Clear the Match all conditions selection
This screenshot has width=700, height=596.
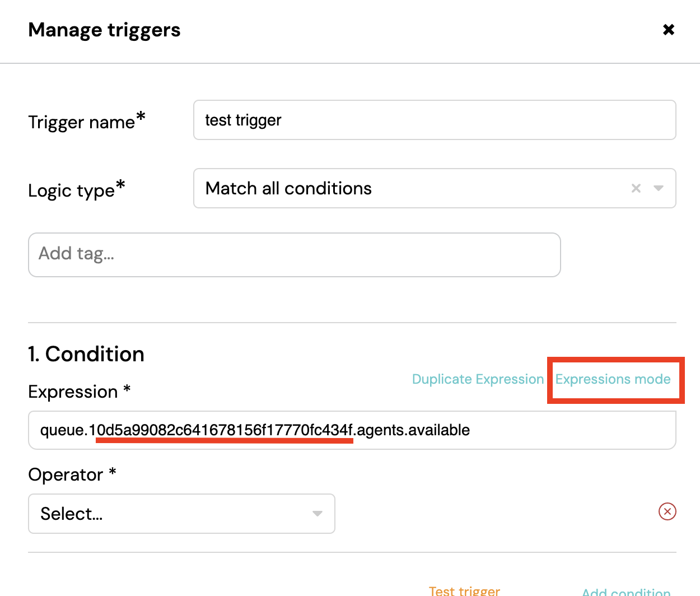(636, 188)
